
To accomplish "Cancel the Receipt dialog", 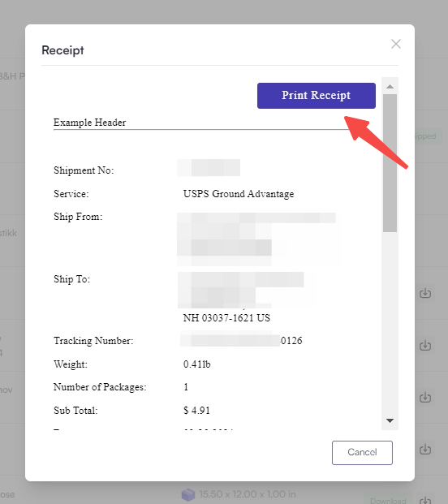I will [362, 453].
